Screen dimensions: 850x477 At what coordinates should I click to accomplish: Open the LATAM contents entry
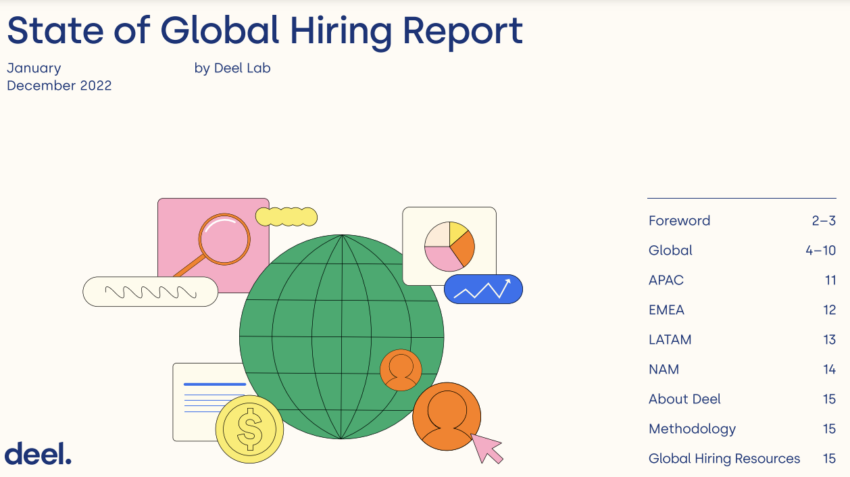(x=670, y=340)
